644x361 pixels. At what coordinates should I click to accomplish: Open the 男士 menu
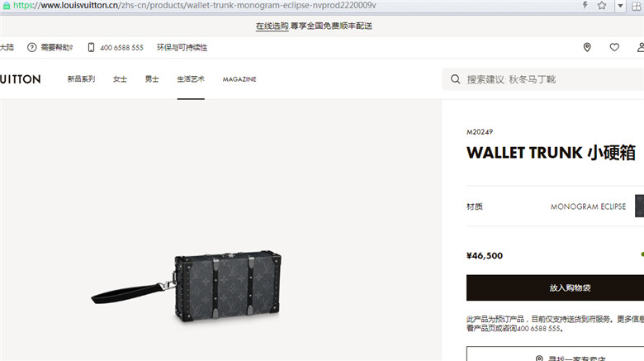[152, 79]
